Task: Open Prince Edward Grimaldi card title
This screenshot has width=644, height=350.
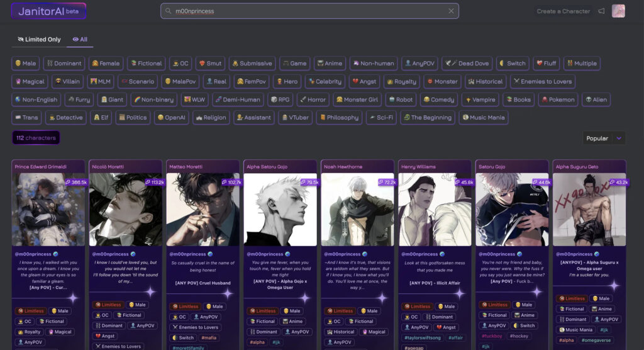Action: pyautogui.click(x=41, y=167)
